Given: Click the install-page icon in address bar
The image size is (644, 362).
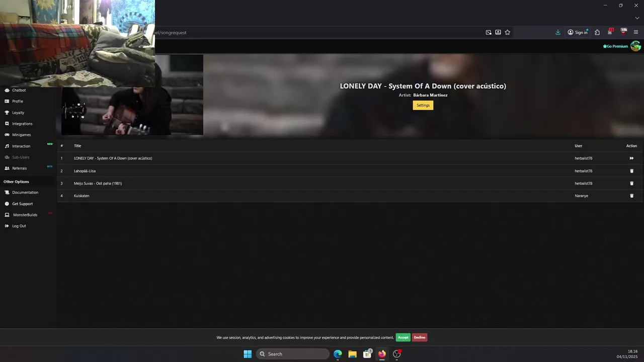Looking at the screenshot, I should click(x=498, y=32).
